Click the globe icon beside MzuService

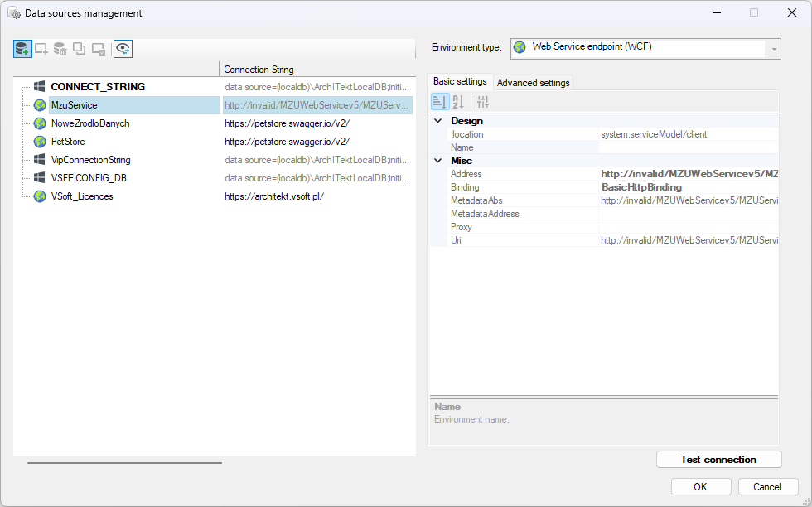[40, 105]
